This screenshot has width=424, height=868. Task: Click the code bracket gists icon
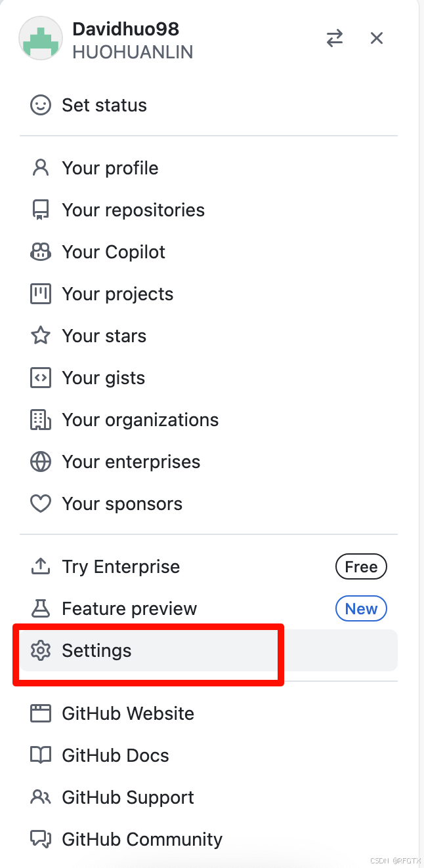click(41, 378)
